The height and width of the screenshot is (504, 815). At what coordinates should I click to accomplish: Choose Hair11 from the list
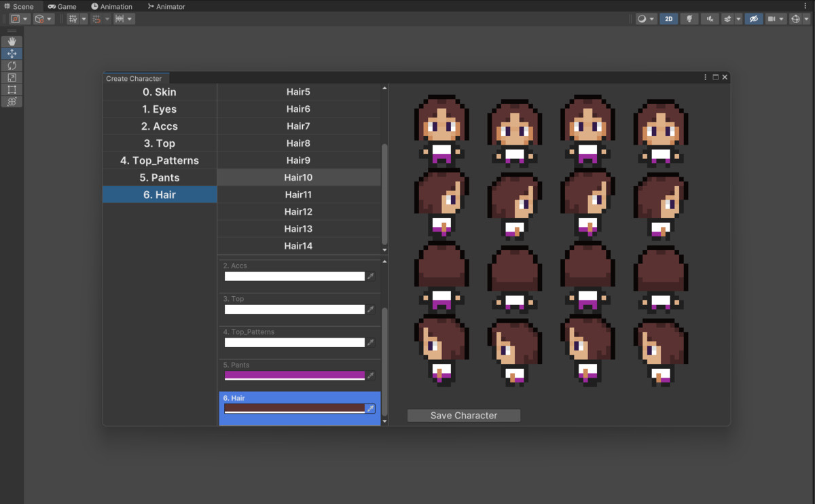298,194
